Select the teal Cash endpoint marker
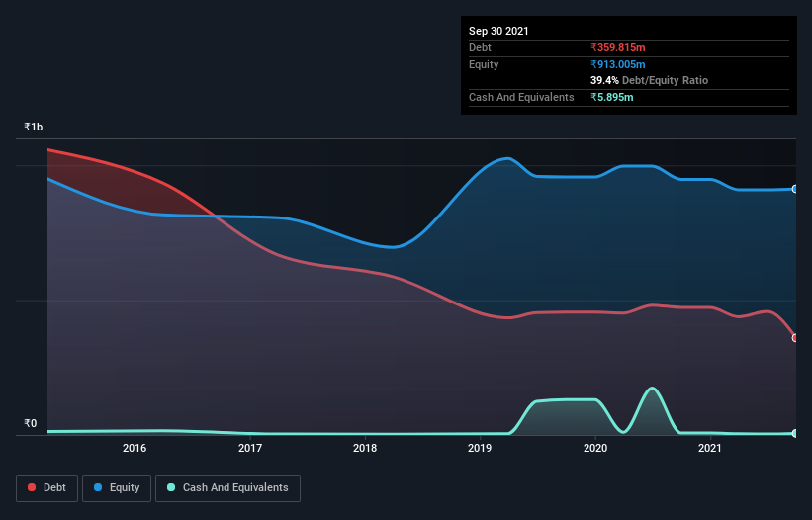Image resolution: width=812 pixels, height=520 pixels. pyautogui.click(x=795, y=433)
